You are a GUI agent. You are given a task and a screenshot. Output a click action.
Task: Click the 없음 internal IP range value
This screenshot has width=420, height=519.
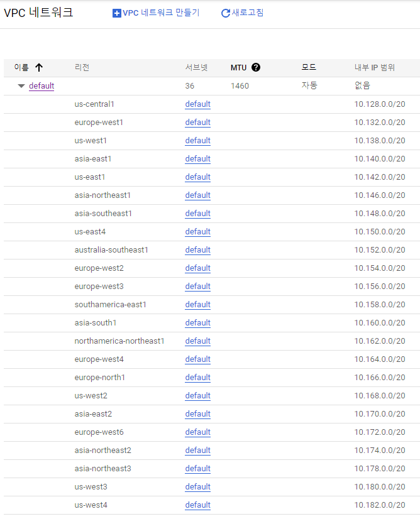point(362,85)
